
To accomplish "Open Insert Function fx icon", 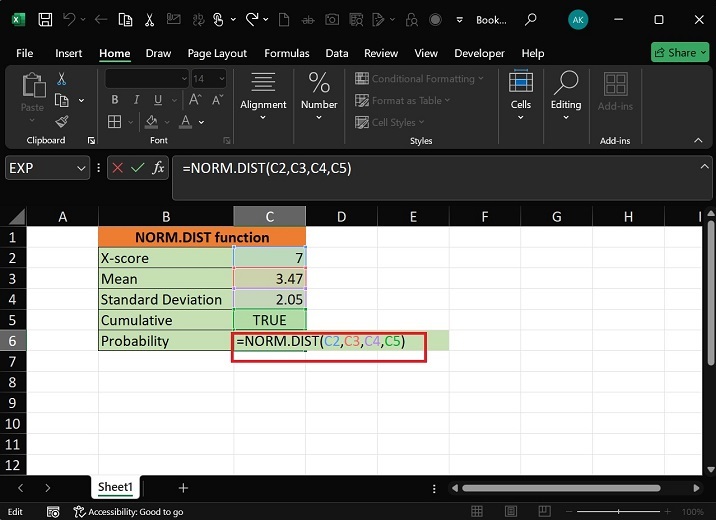I will point(158,168).
